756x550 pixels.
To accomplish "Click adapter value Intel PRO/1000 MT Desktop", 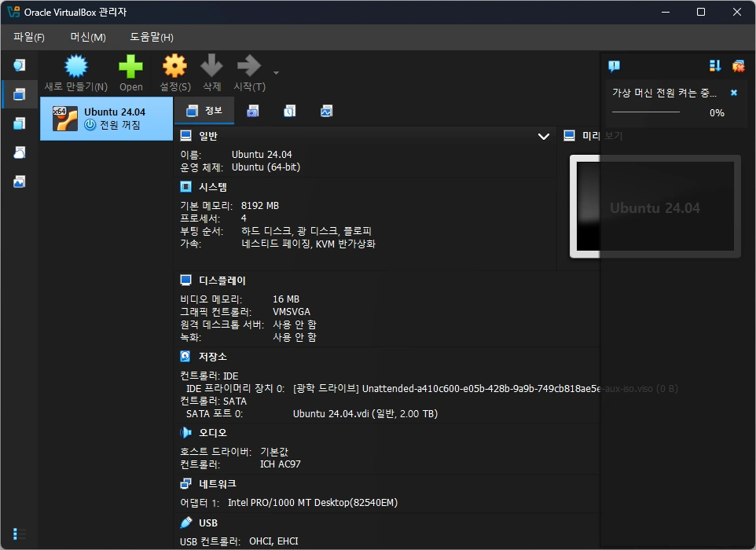I will coord(313,503).
